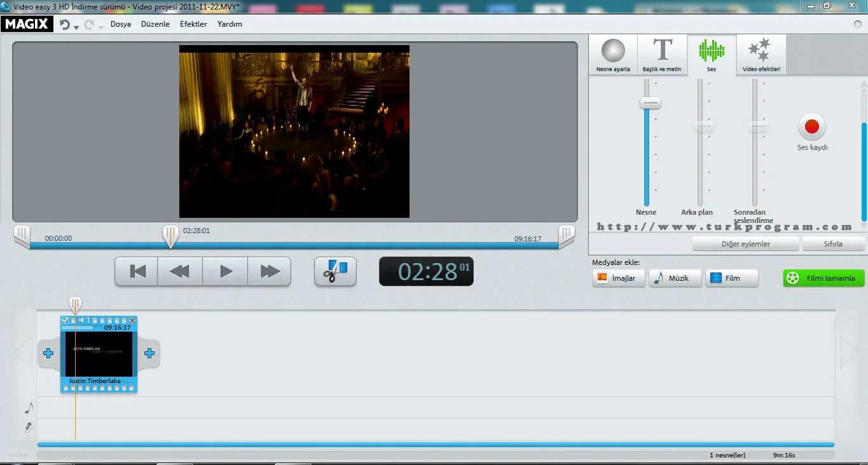
Task: Select the Ses audio tab
Action: click(x=712, y=55)
